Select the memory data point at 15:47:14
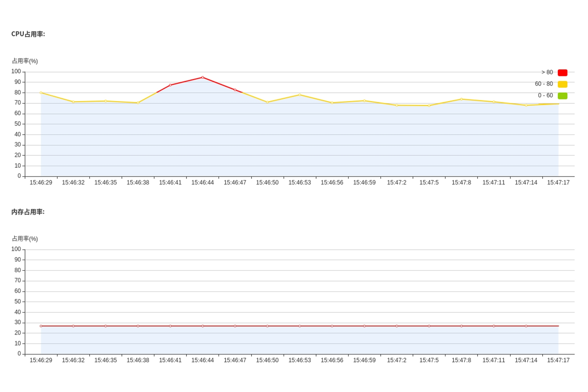The width and height of the screenshot is (588, 392). coord(526,326)
